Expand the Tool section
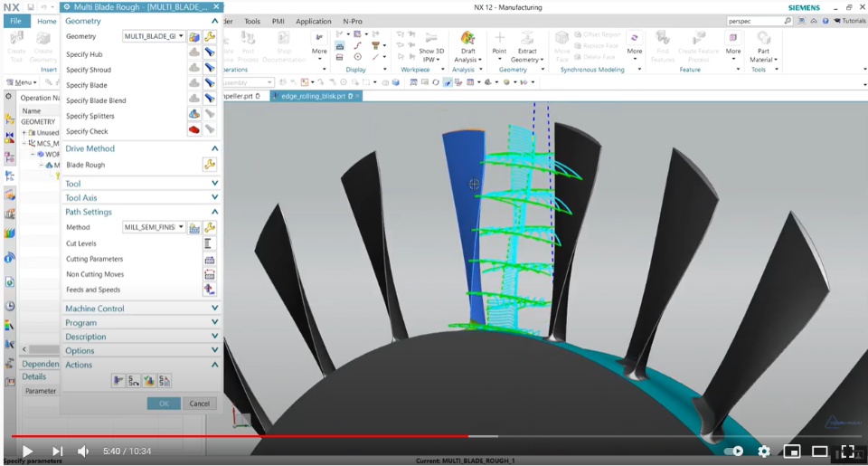Screen dimensions: 868x466 pyautogui.click(x=215, y=184)
